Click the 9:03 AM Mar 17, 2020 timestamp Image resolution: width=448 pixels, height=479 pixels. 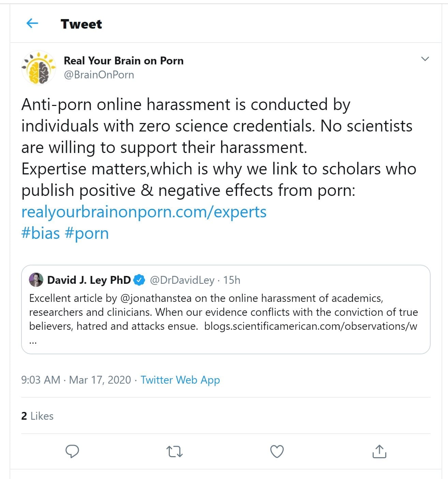pos(76,380)
